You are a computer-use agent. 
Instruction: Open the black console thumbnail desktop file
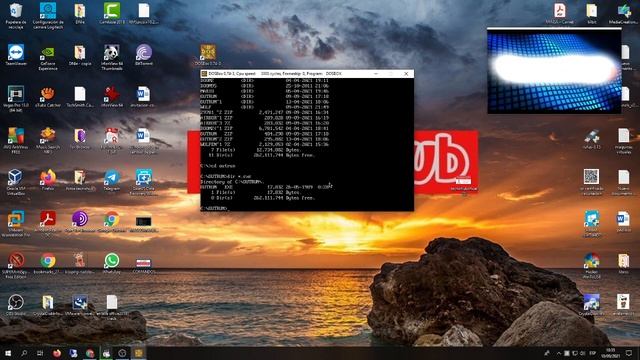(x=144, y=221)
